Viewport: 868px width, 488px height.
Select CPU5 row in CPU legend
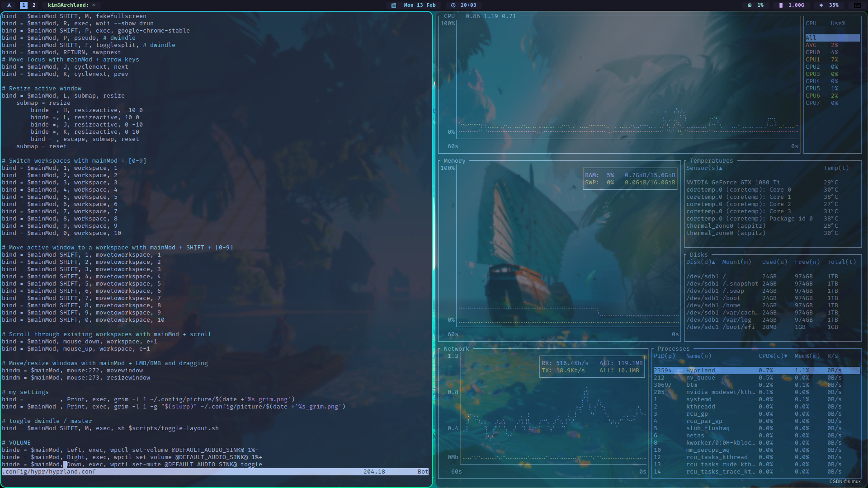click(832, 89)
